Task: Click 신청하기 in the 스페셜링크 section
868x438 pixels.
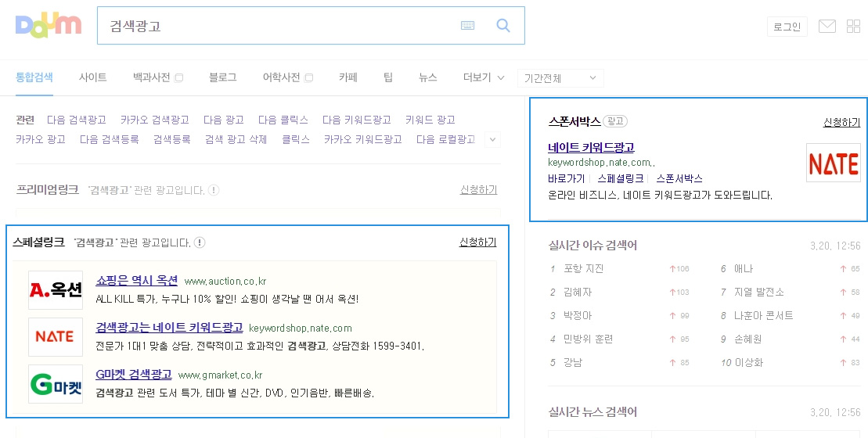Action: point(477,242)
